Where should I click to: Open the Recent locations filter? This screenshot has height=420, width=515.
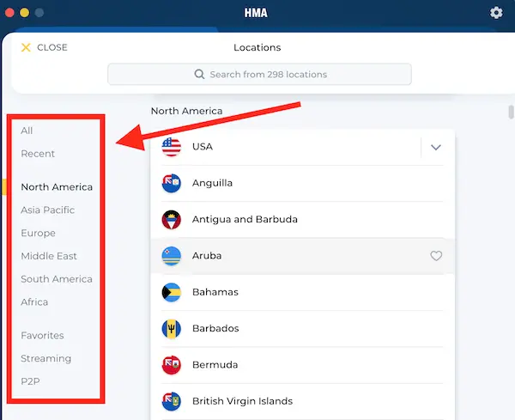tap(38, 154)
